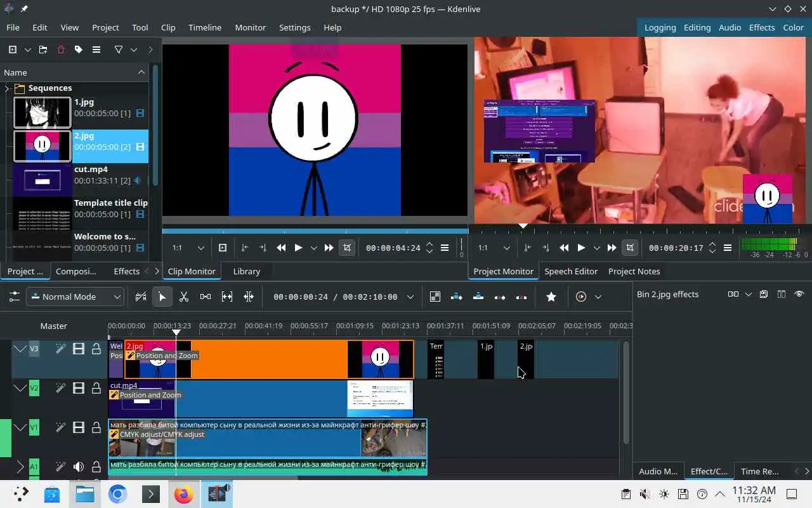Mute audio track A1
The image size is (812, 508).
tap(79, 467)
